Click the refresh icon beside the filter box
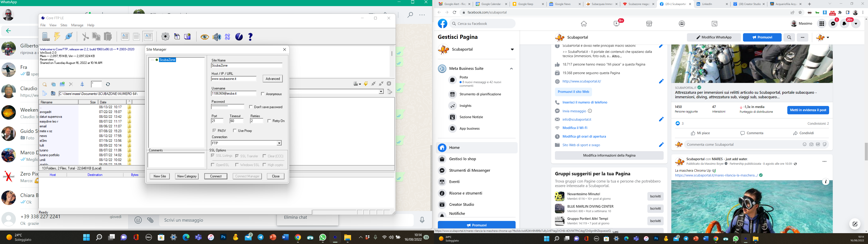 pyautogui.click(x=108, y=84)
